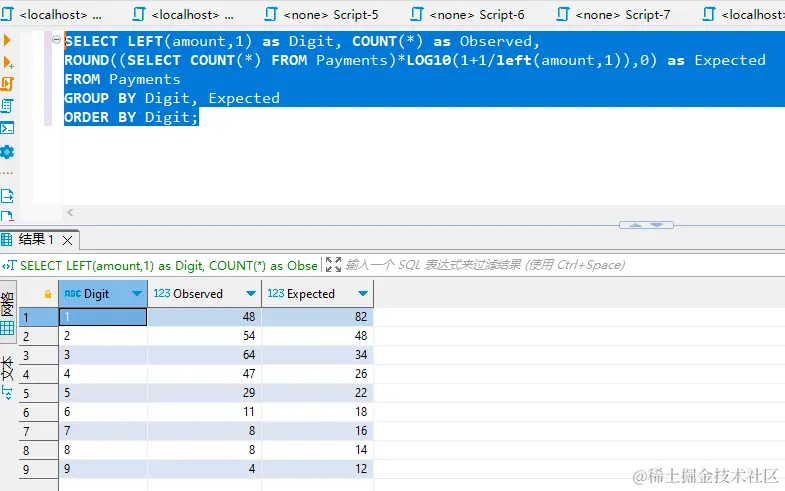Click the Digit cell containing 1
Image resolution: width=785 pixels, height=491 pixels.
(x=103, y=317)
